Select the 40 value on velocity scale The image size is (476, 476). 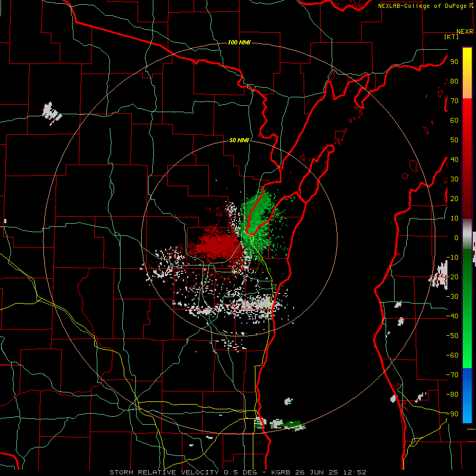[454, 159]
